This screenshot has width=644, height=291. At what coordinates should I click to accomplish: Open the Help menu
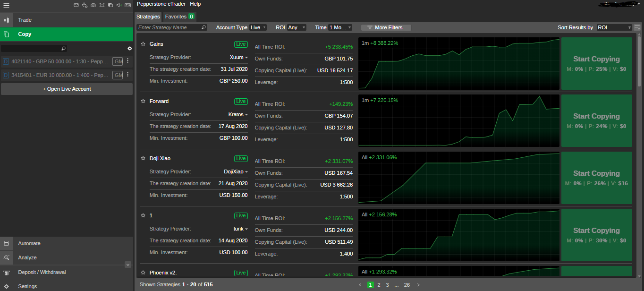pos(195,4)
